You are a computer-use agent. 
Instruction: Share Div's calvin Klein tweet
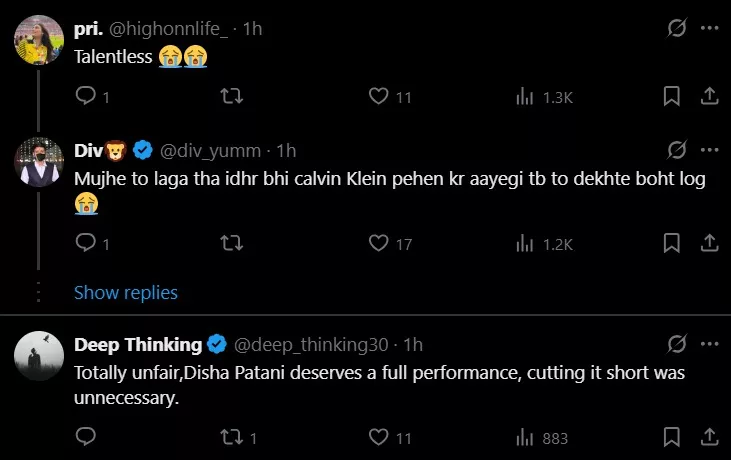pos(708,243)
